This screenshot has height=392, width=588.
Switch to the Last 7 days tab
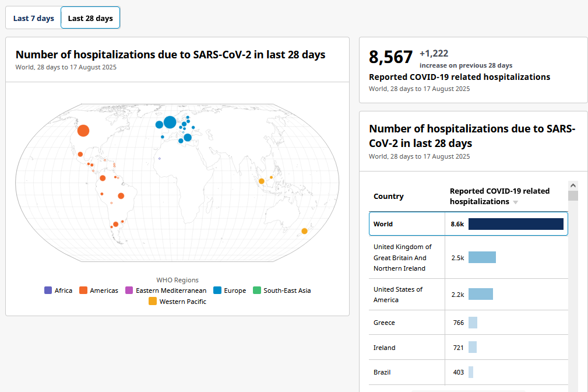pyautogui.click(x=33, y=18)
